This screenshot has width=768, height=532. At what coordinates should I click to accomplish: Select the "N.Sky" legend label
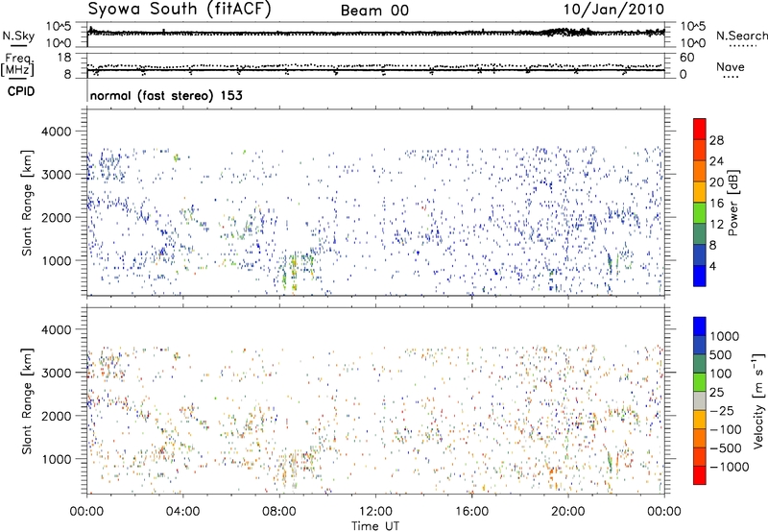[x=18, y=36]
